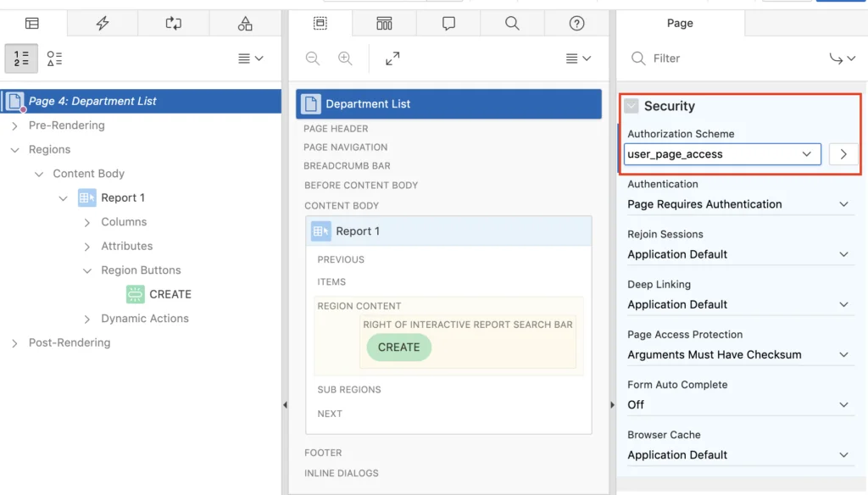Expand the Attributes node
The width and height of the screenshot is (868, 495).
click(x=87, y=247)
